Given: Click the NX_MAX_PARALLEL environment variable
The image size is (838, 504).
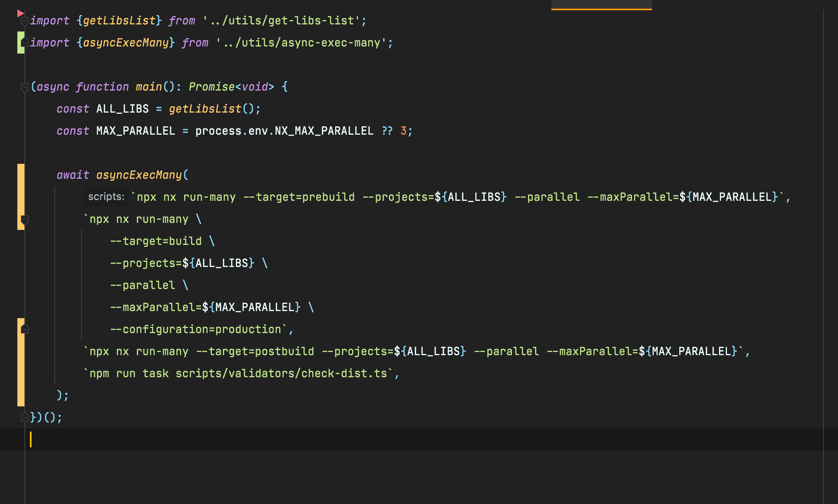Looking at the screenshot, I should tap(324, 131).
